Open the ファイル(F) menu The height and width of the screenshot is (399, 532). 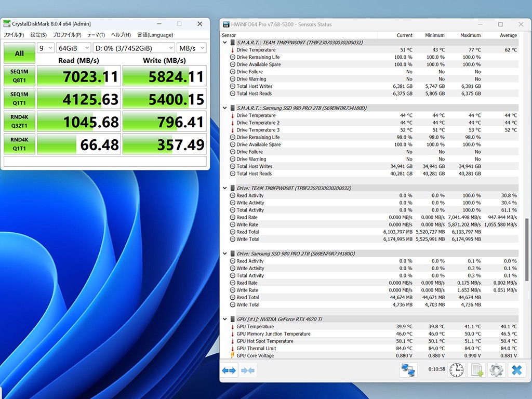14,35
